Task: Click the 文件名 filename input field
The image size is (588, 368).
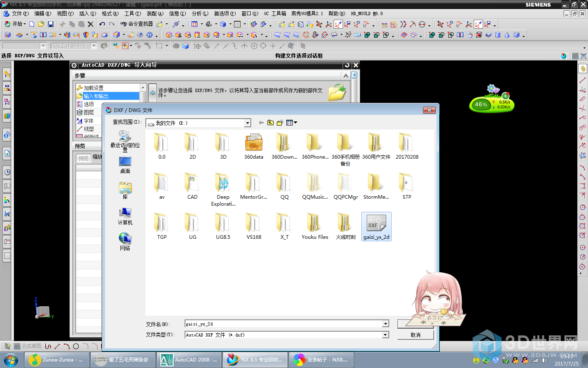Action: click(x=284, y=324)
